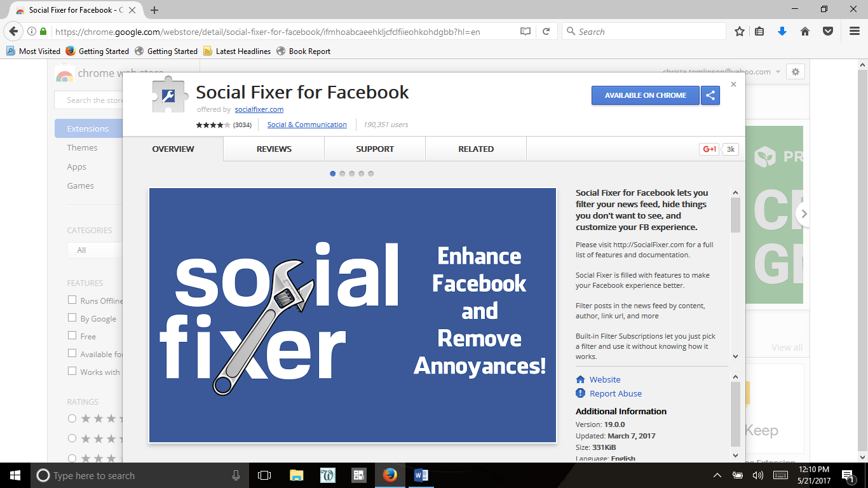Open the bookmarks list icon
868x488 pixels.
759,31
